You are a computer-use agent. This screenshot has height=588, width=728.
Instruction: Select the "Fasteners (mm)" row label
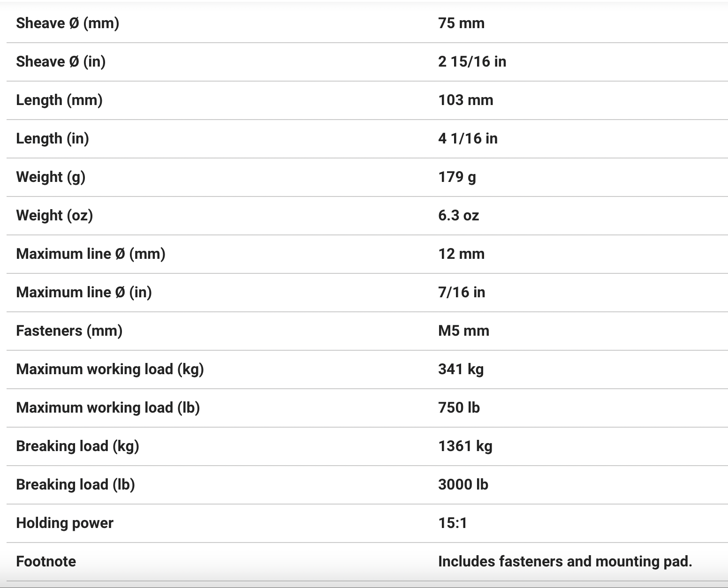[69, 331]
